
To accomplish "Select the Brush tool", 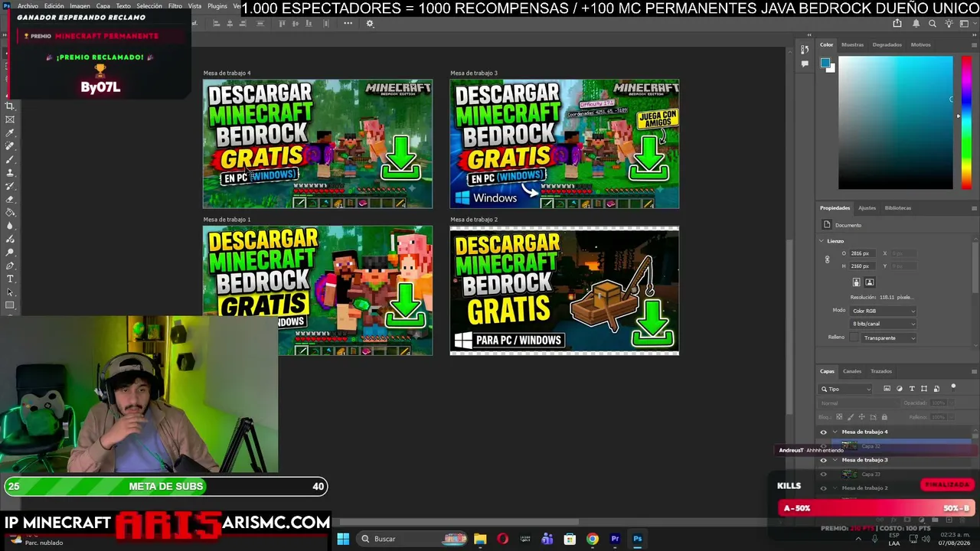I will [x=10, y=159].
